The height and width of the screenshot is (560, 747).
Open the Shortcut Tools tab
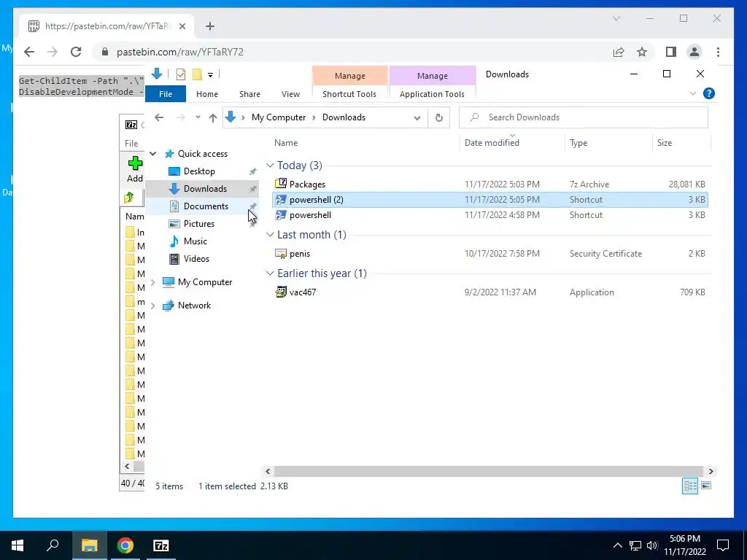click(x=349, y=94)
